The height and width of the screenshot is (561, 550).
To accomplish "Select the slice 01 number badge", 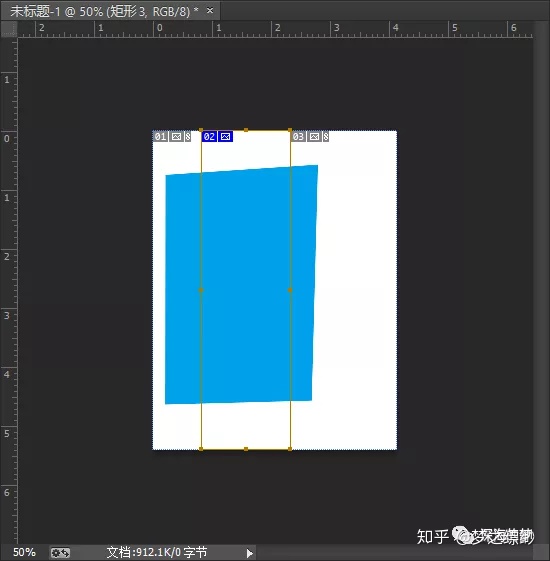I will (x=160, y=137).
